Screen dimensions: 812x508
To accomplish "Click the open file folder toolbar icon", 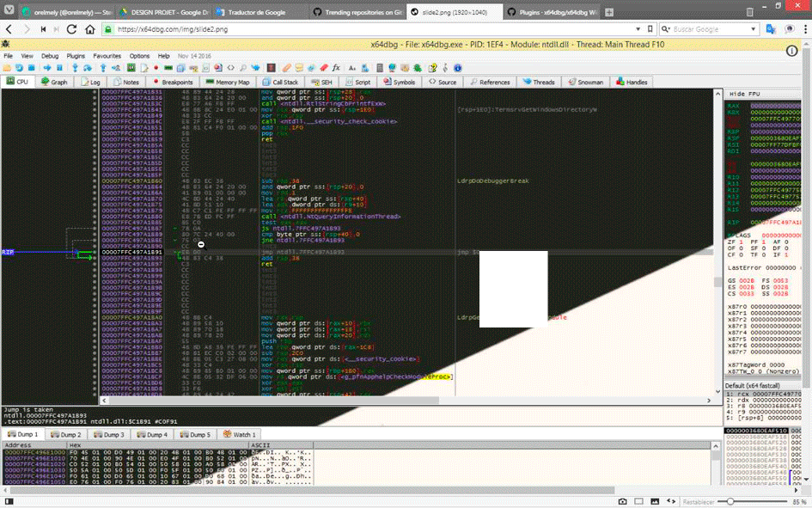I will point(8,68).
